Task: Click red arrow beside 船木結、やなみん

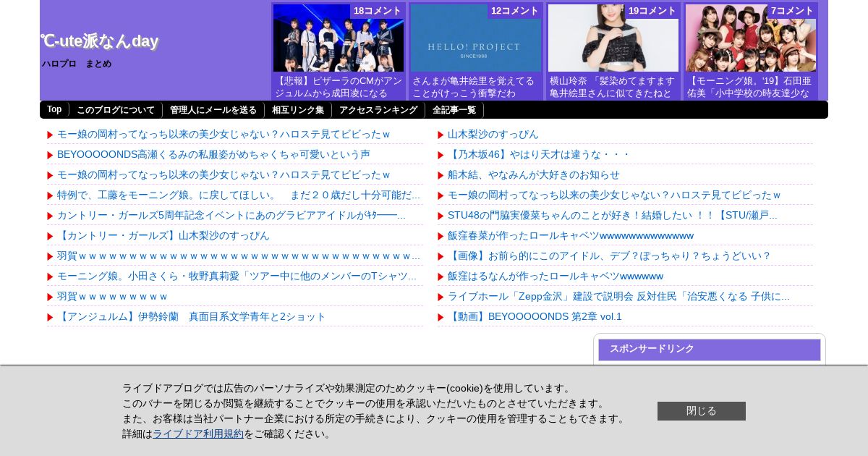Action: coord(441,175)
